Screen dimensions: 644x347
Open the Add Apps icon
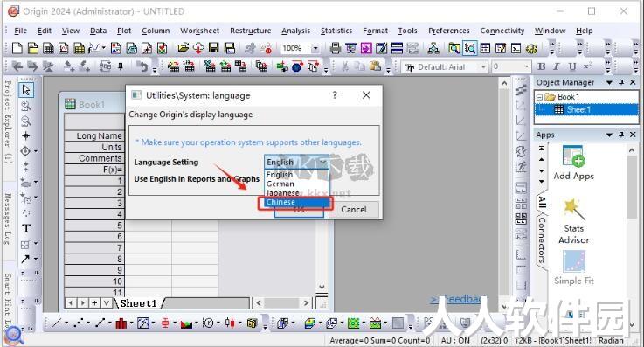(x=573, y=163)
